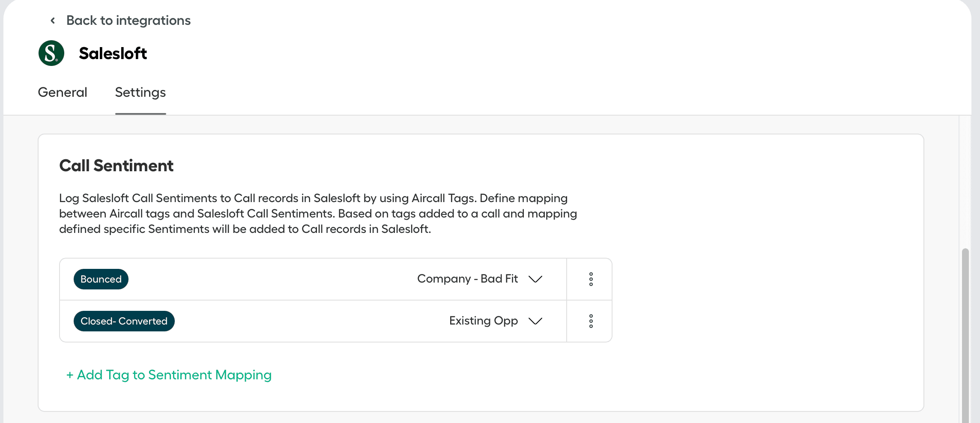980x423 pixels.
Task: Click the back arrow chevron icon
Action: (x=53, y=21)
